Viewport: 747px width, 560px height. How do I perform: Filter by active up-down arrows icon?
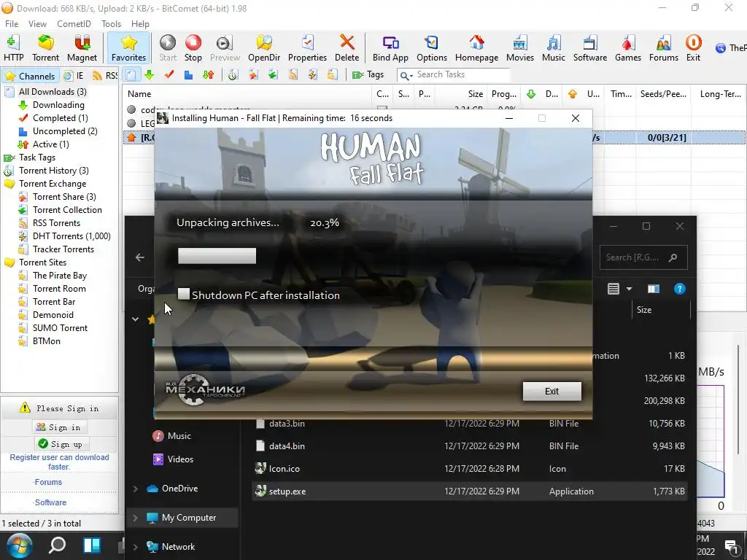208,75
